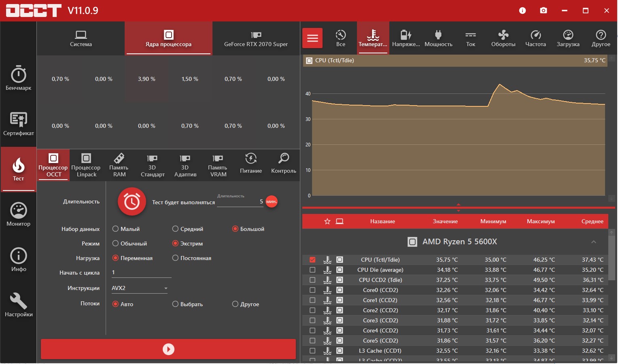
Task: Click the Начать с цикла input field
Action: 141,273
